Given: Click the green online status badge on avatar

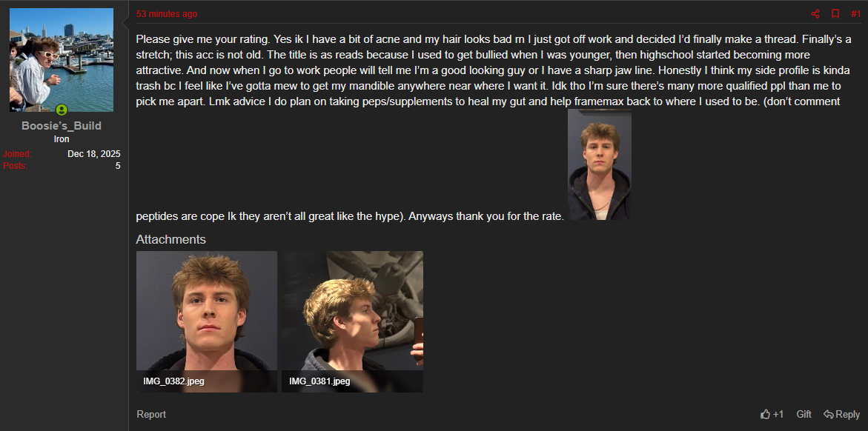Looking at the screenshot, I should click(62, 110).
